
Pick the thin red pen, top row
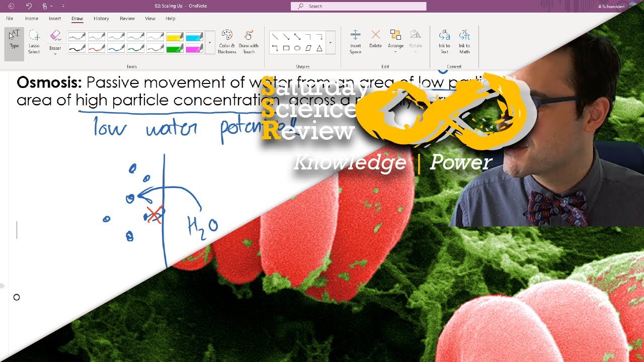click(97, 37)
